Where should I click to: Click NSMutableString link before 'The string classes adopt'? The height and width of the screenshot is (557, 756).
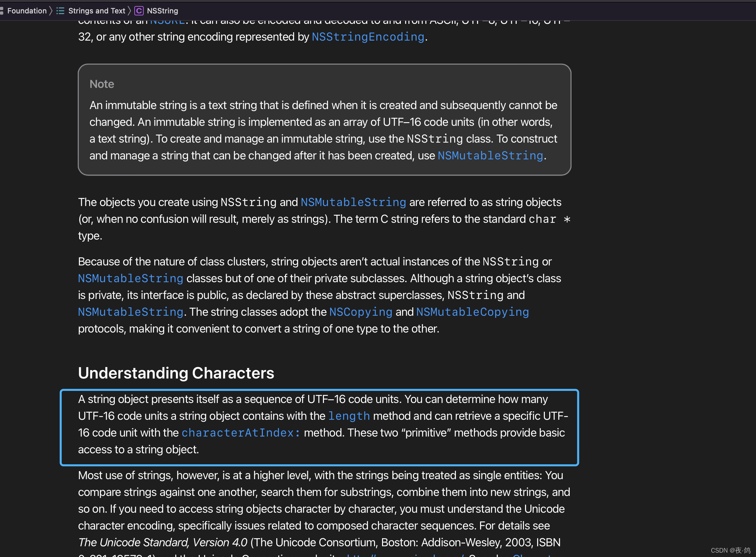[131, 312]
